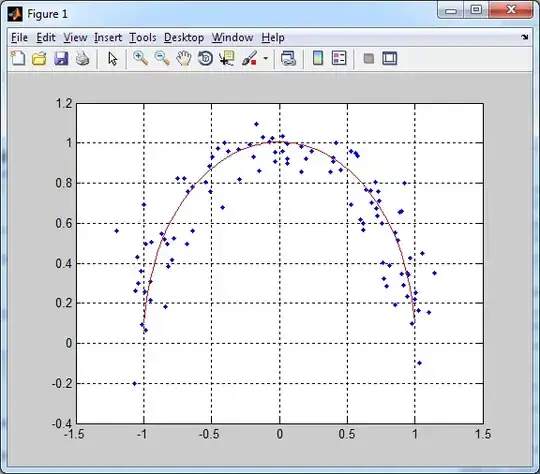Select the Rotate 3D tool
540x474 pixels.
(x=205, y=58)
